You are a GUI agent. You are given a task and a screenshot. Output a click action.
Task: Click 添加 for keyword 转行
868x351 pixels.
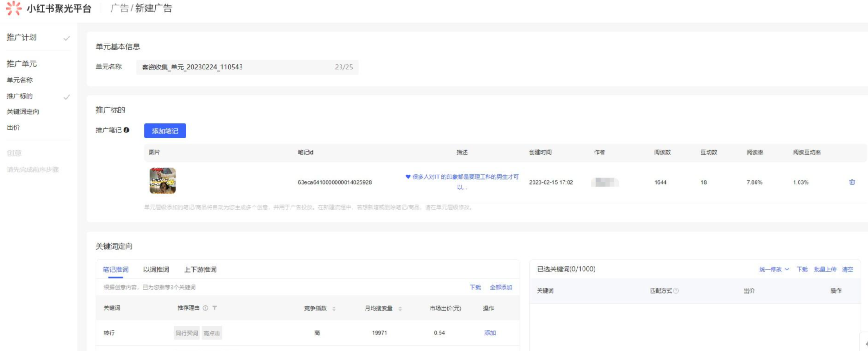click(x=490, y=333)
